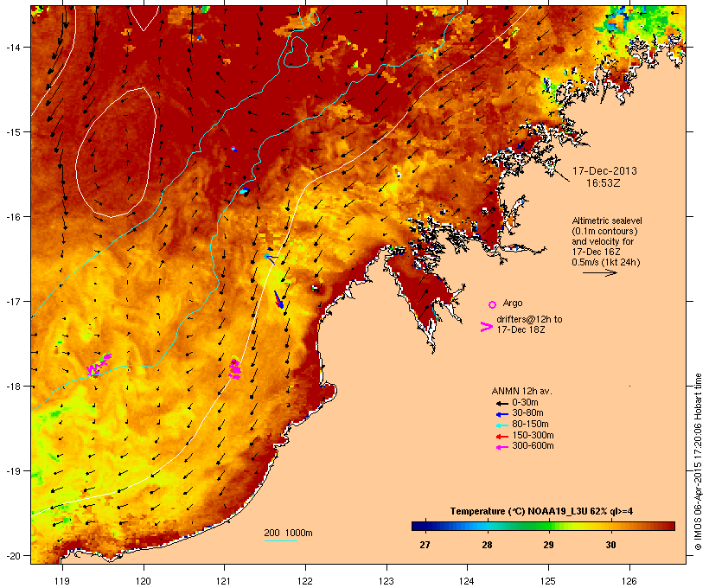Click longitude axis label 125
The image size is (709, 588).
(x=548, y=581)
